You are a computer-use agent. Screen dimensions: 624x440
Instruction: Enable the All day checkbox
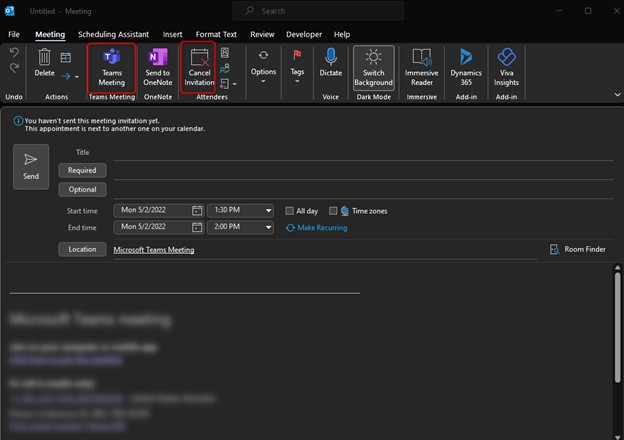[290, 211]
